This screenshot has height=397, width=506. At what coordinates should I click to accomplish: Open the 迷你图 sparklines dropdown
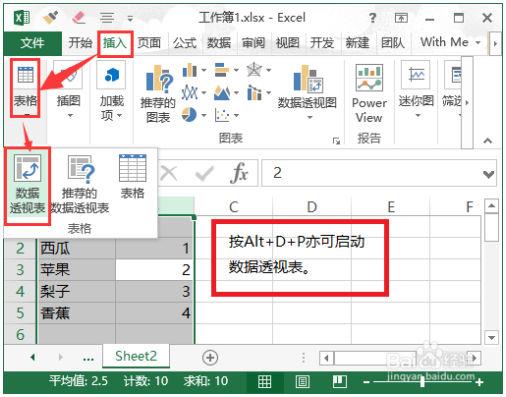(x=416, y=90)
